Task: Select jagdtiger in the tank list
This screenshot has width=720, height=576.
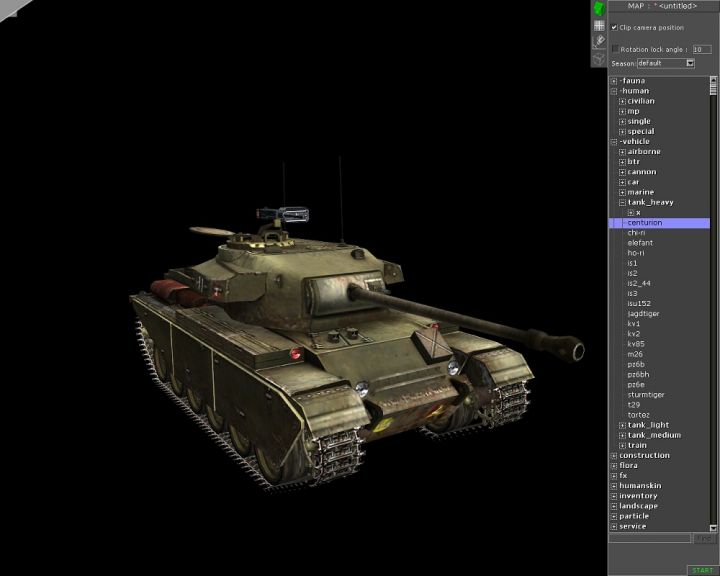Action: click(x=643, y=314)
